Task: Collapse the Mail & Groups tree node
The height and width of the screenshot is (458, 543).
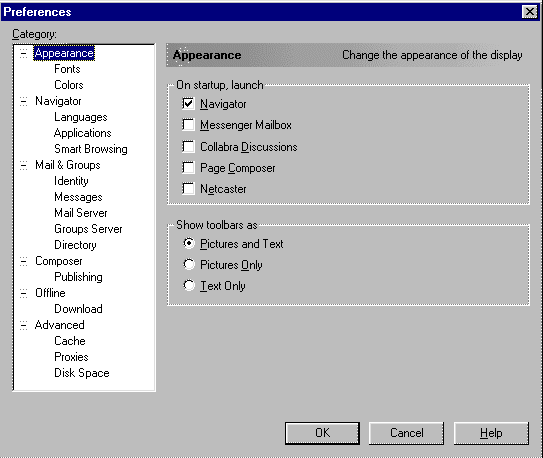Action: [x=24, y=165]
